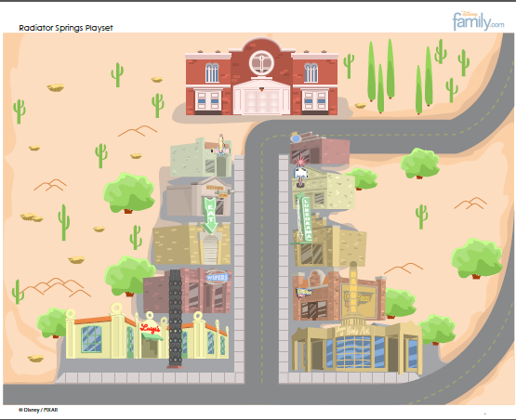Click the courthouse white front door
Screen dimensions: 516x420
click(261, 101)
